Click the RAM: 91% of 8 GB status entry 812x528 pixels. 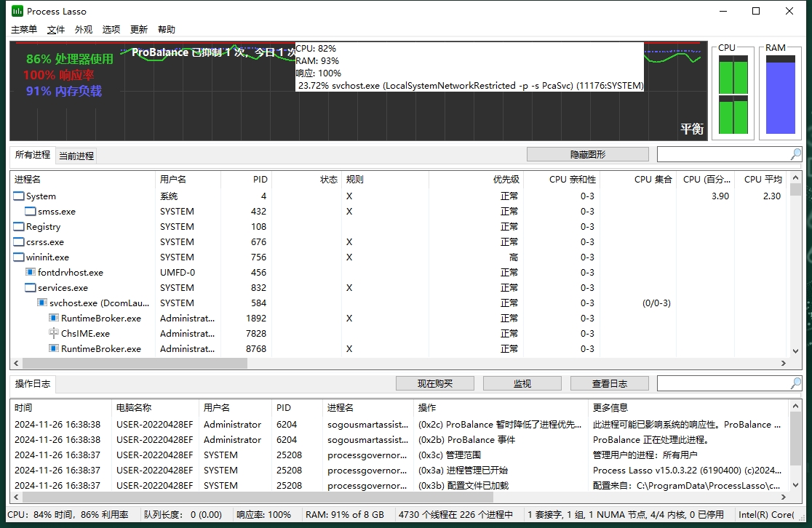345,514
